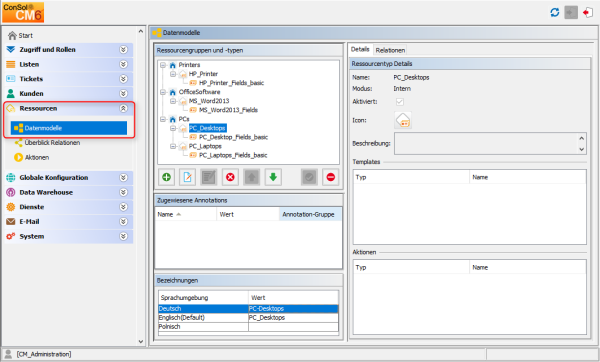Click the red minus deactivate button

(x=331, y=177)
